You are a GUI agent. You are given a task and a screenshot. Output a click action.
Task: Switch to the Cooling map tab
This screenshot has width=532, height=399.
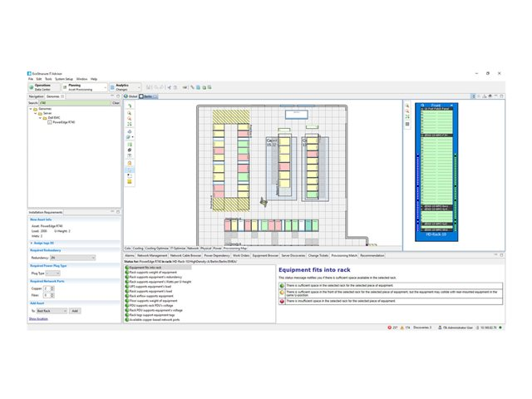138,248
